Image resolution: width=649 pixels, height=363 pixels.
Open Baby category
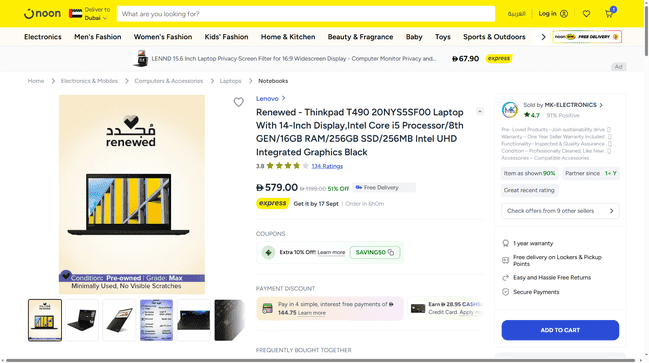click(414, 37)
